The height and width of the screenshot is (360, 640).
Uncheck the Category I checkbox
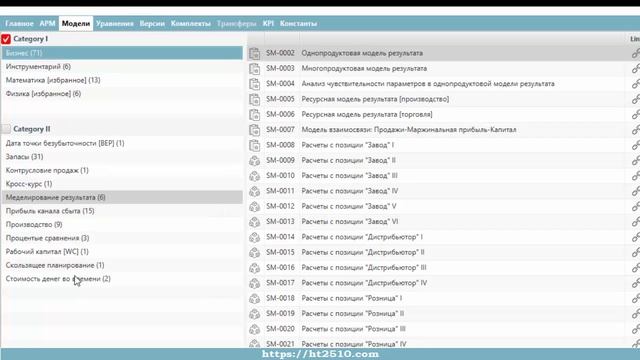pos(6,39)
